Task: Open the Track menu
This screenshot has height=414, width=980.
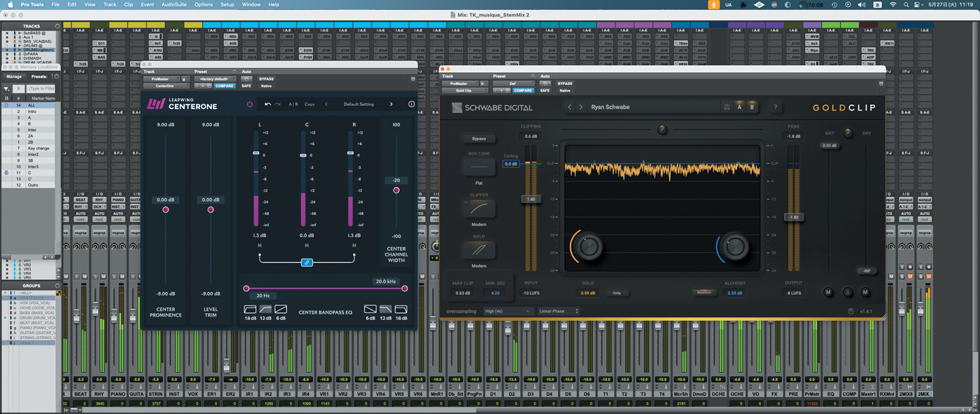Action: (x=110, y=4)
